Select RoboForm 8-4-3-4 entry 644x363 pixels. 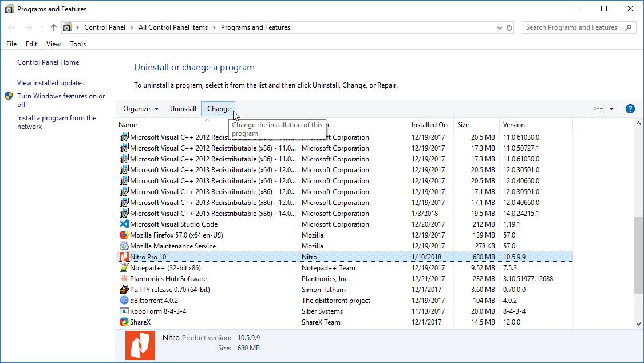[x=158, y=311]
